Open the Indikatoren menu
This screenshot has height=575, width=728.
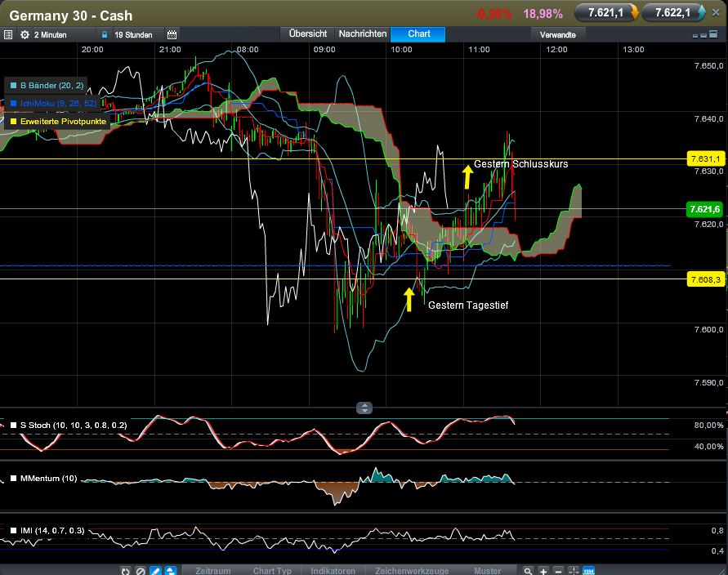coord(333,571)
